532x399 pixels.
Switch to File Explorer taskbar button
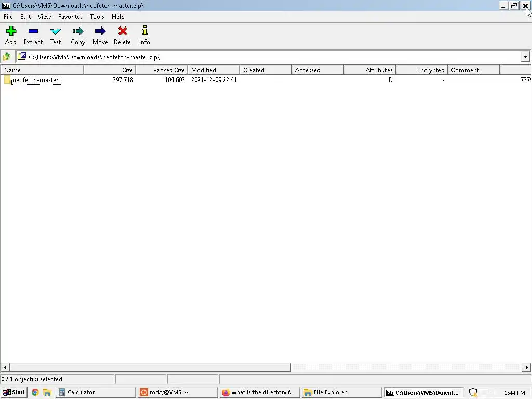click(x=342, y=392)
